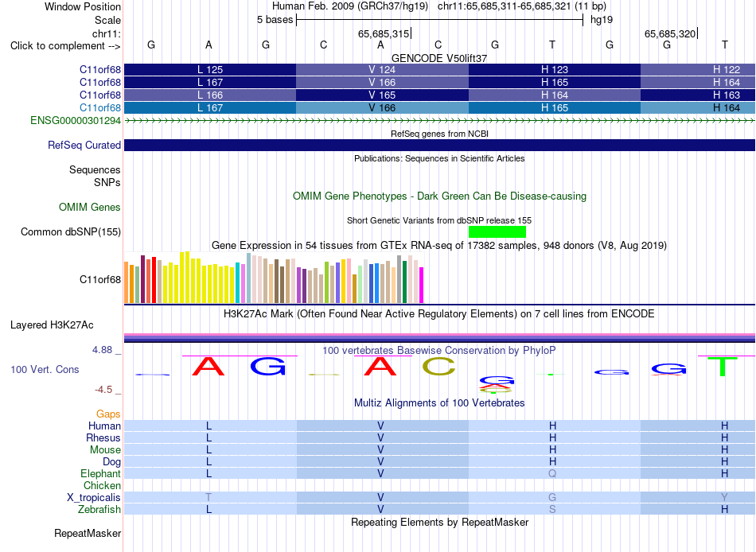Click the H 123 codon box
The image size is (756, 552).
tap(555, 69)
